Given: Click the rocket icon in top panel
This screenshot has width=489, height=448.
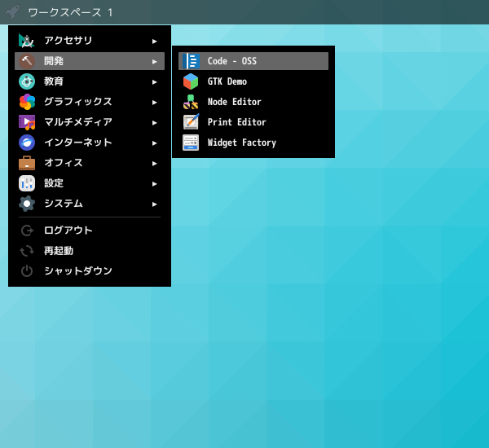Looking at the screenshot, I should click(x=12, y=12).
